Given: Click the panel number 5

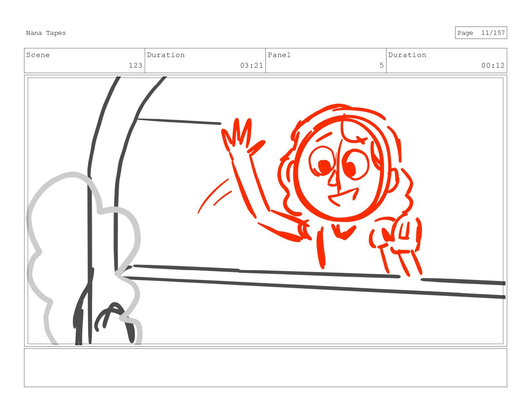Looking at the screenshot, I should [x=381, y=65].
